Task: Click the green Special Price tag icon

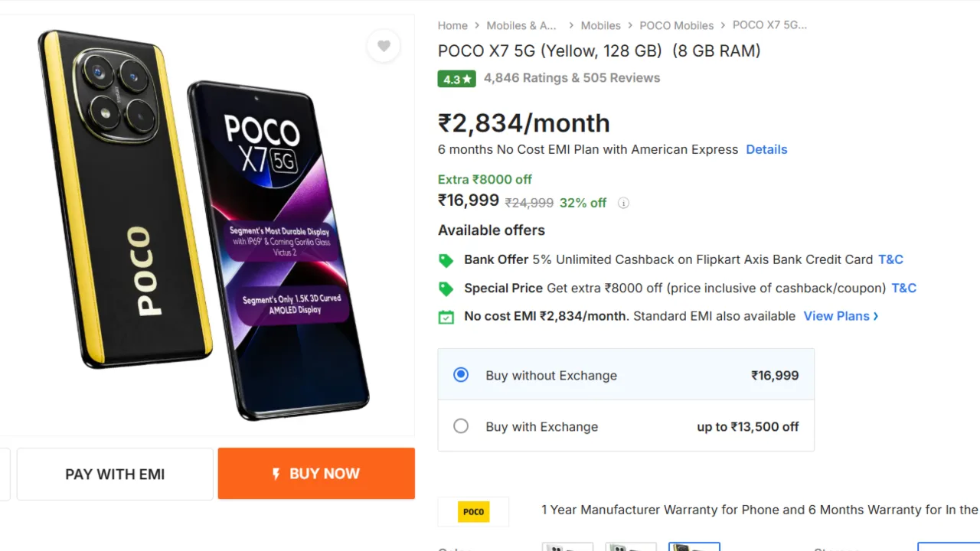Action: [446, 289]
